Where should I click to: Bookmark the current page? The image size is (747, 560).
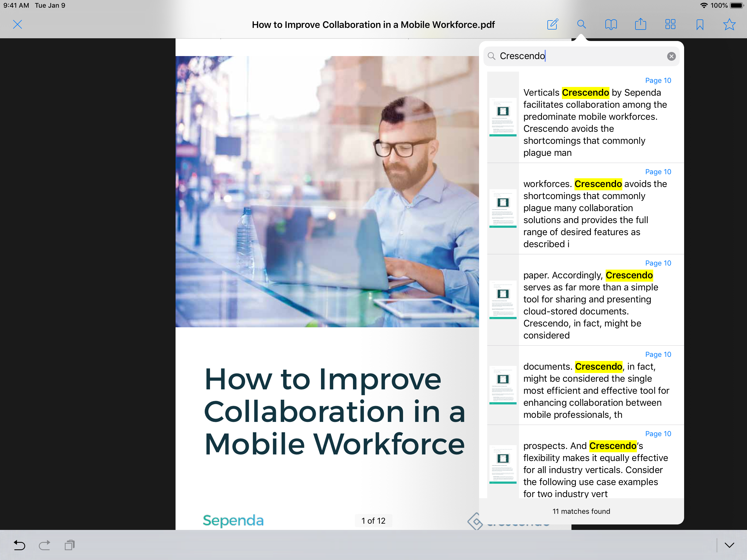tap(700, 25)
